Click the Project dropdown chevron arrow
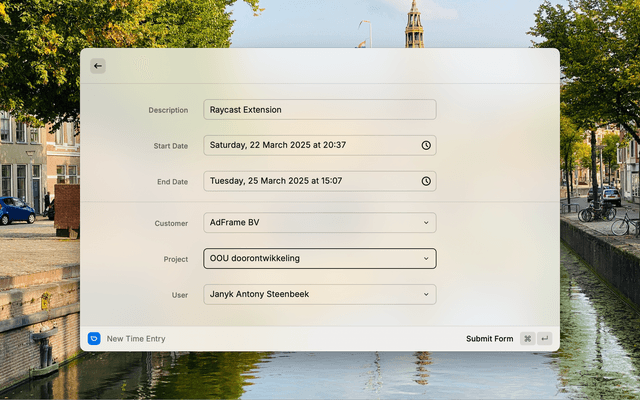This screenshot has height=400, width=640. (x=426, y=259)
